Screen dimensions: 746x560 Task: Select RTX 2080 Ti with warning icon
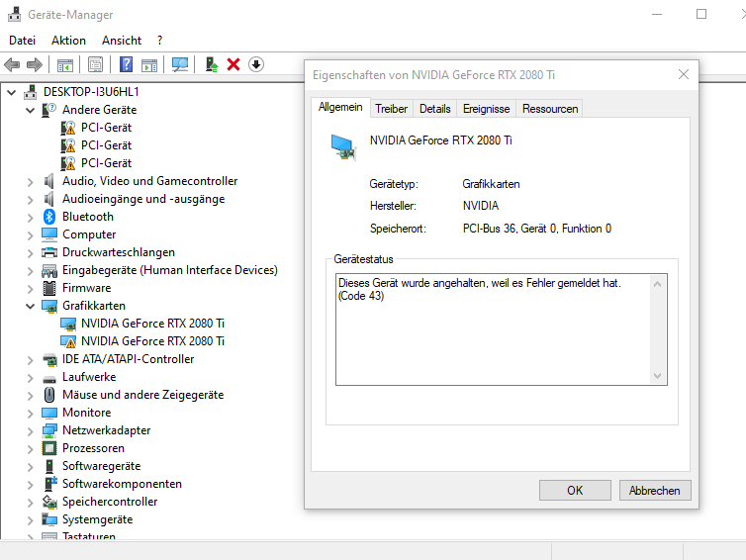(152, 341)
